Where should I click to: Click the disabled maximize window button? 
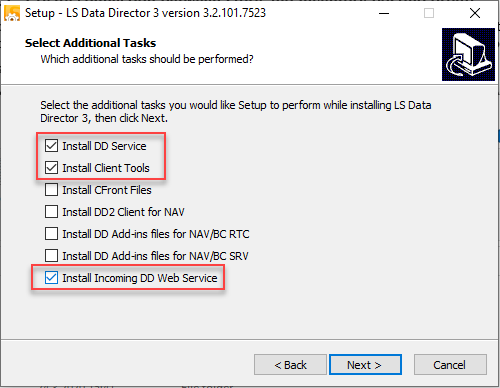pyautogui.click(x=429, y=13)
